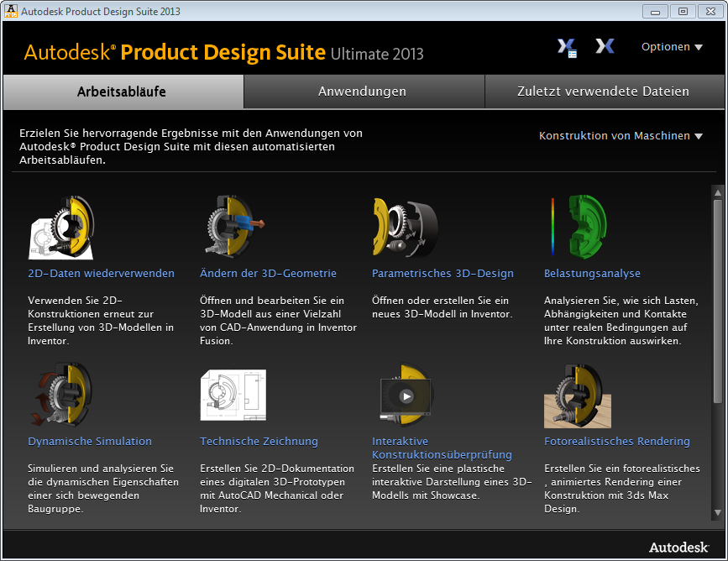This screenshot has width=728, height=561.
Task: Click the Autodesk Exchange icon with list badge
Action: click(567, 47)
